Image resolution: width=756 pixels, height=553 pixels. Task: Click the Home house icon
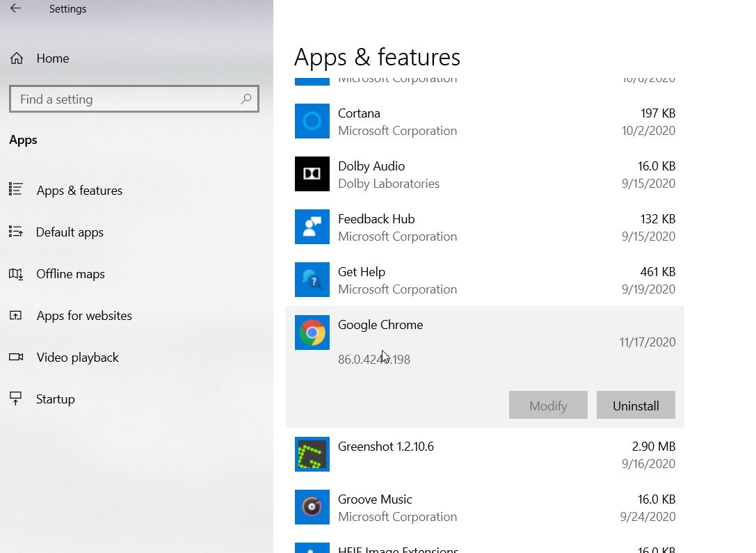click(x=17, y=58)
